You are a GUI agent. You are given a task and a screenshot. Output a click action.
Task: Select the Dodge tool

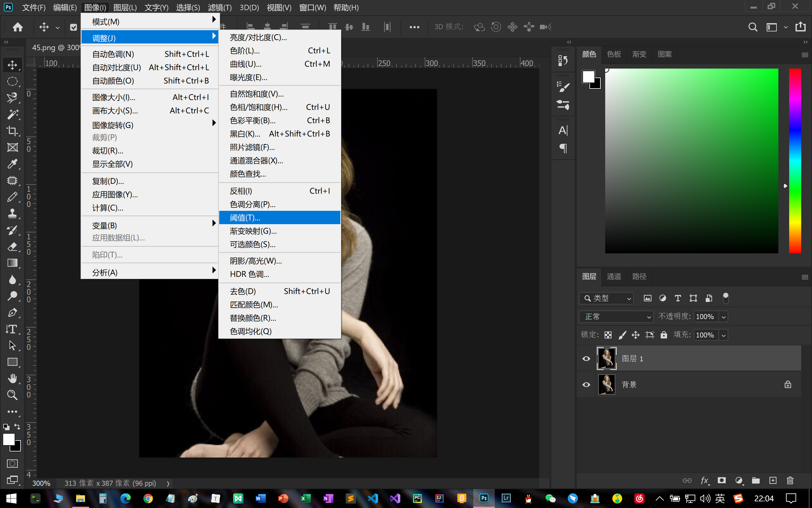pyautogui.click(x=12, y=296)
